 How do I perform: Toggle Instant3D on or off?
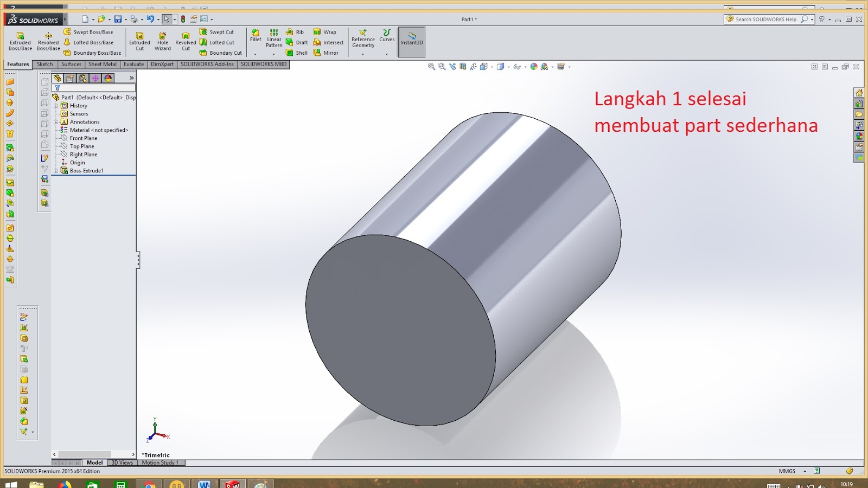click(x=411, y=41)
